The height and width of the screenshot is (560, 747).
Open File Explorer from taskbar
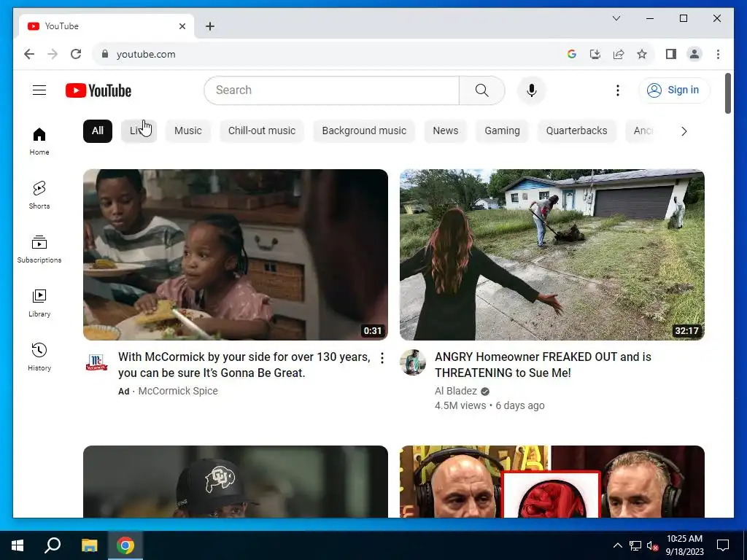click(x=89, y=545)
